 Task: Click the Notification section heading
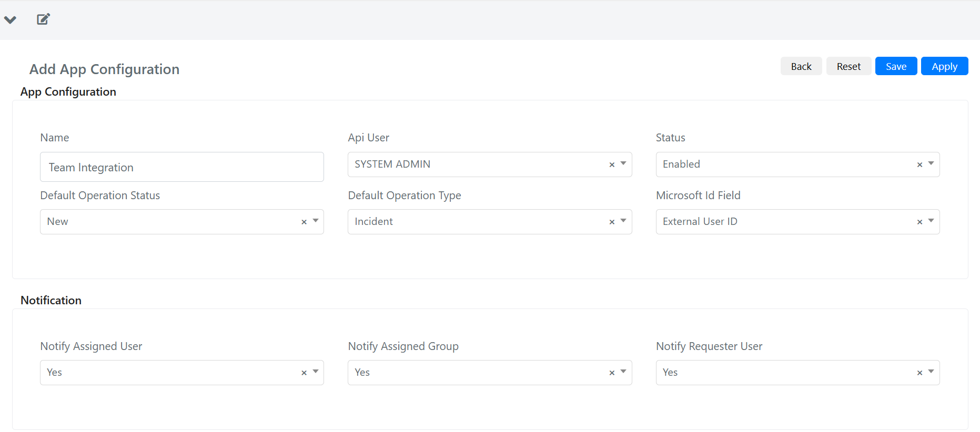pyautogui.click(x=51, y=300)
